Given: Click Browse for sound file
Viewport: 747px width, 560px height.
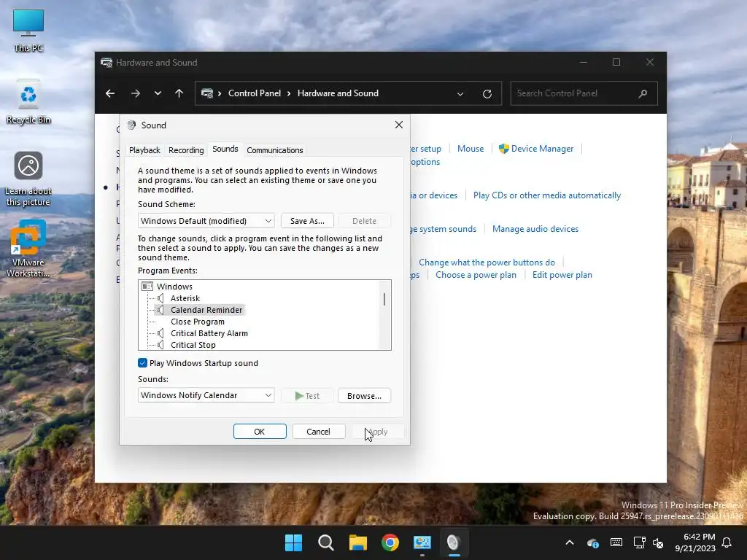Looking at the screenshot, I should pos(364,396).
